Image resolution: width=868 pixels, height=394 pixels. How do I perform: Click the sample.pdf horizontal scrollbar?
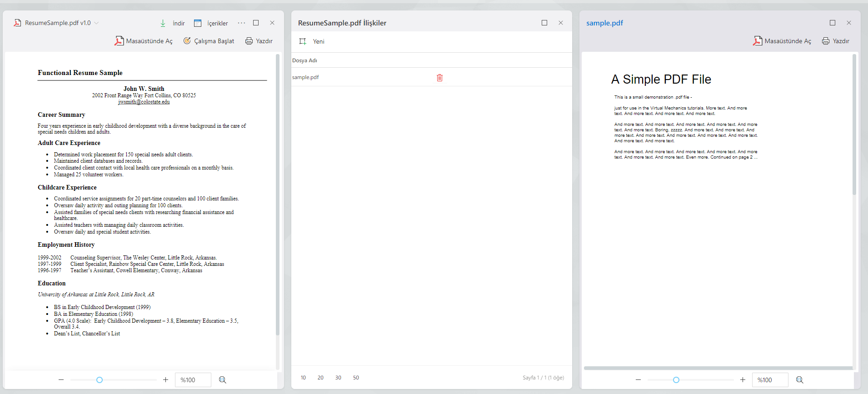point(718,368)
